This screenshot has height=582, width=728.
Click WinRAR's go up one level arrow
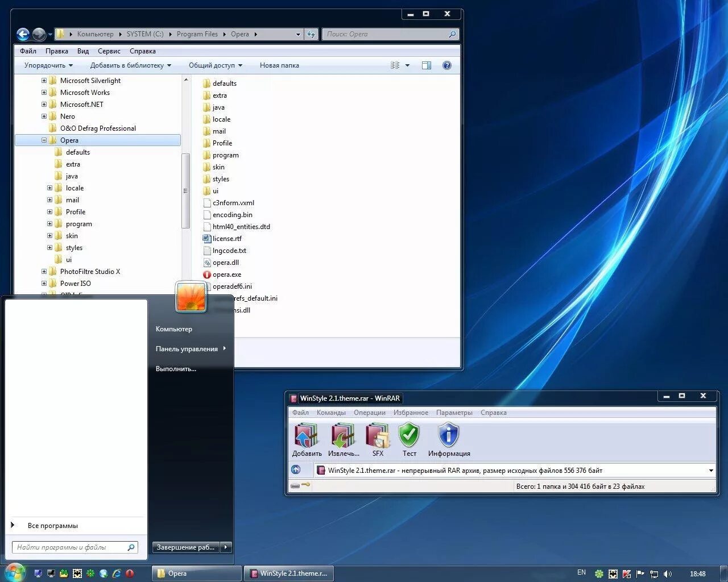tap(296, 470)
